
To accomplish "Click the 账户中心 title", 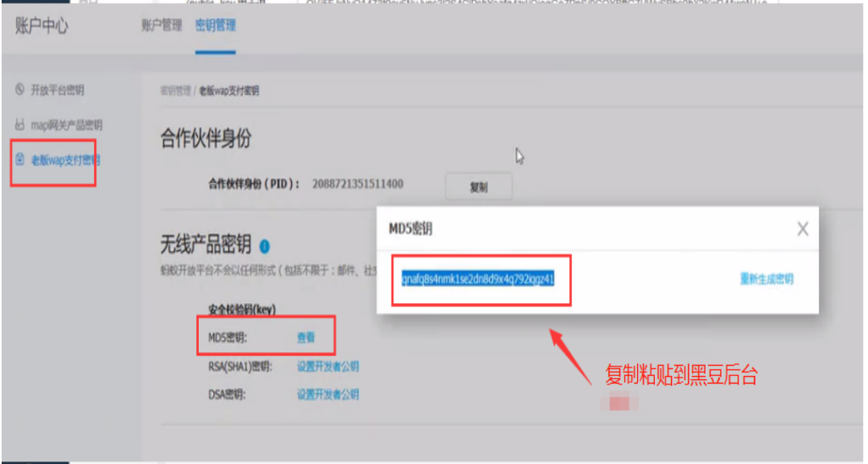I will pos(41,25).
